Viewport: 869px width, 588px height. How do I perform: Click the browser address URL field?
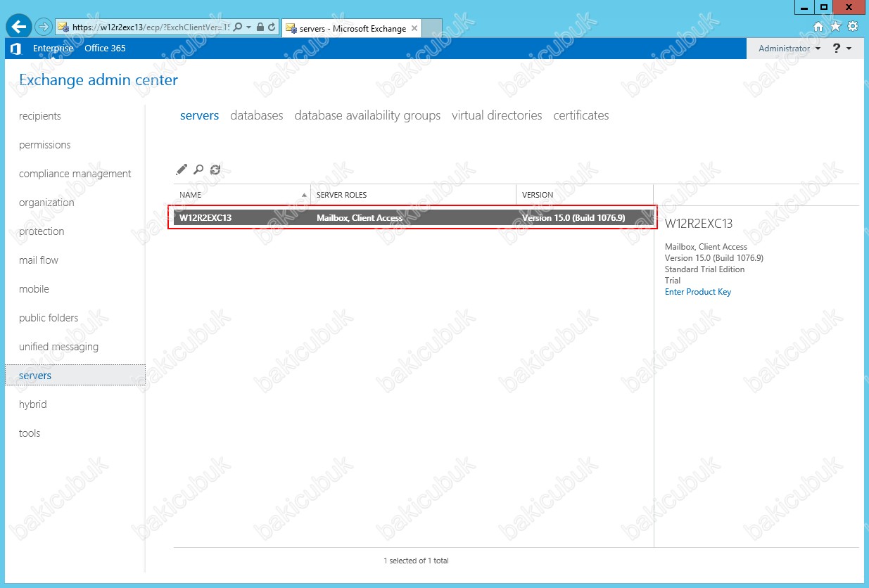coord(151,27)
